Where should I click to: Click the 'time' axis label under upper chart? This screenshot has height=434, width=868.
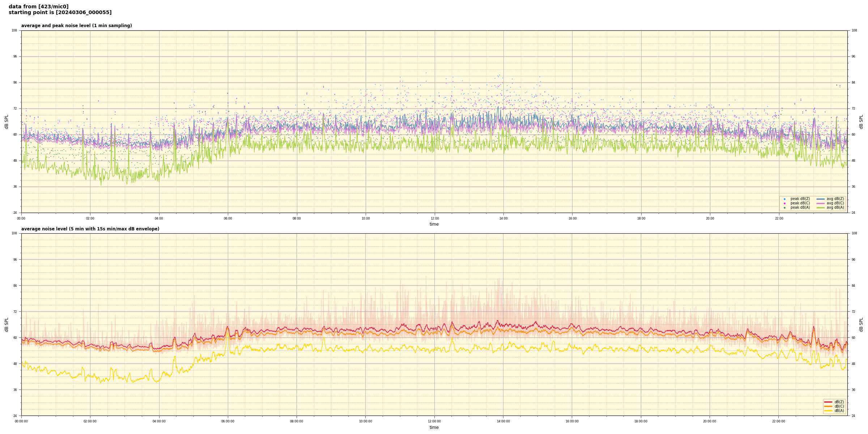click(x=434, y=224)
